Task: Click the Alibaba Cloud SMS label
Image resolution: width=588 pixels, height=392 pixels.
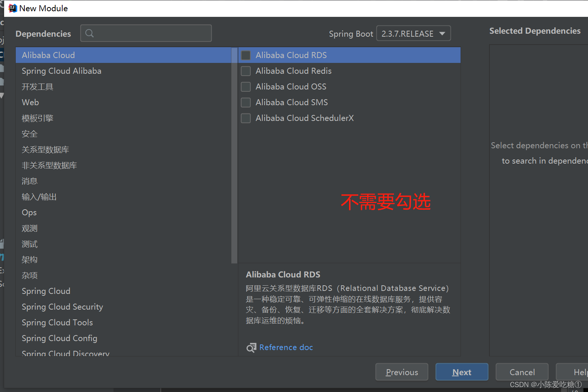Action: [x=292, y=102]
